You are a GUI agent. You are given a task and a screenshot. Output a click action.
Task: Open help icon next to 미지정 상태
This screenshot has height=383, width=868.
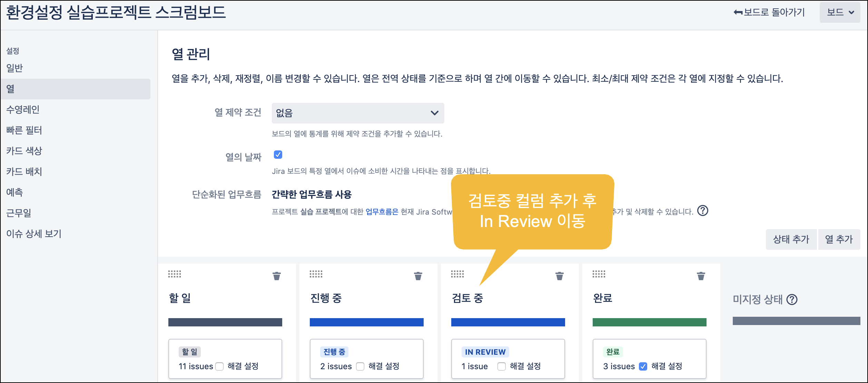tap(792, 299)
